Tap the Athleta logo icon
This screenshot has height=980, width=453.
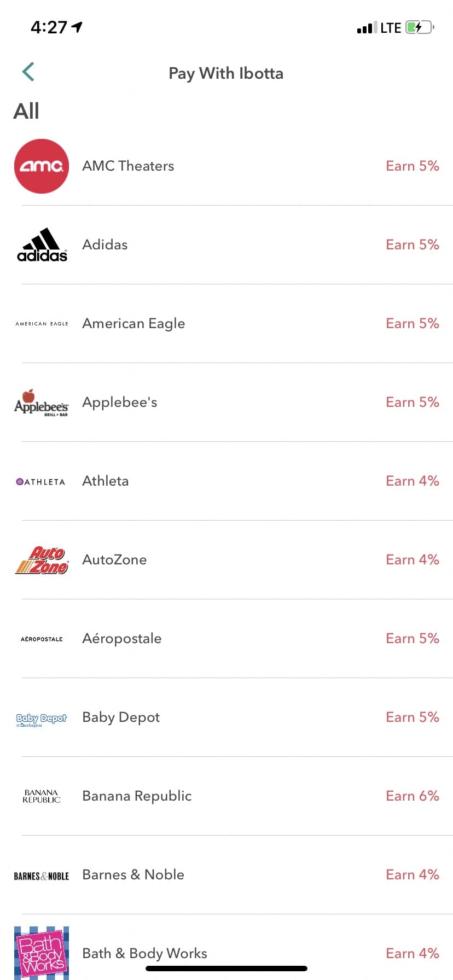(41, 482)
